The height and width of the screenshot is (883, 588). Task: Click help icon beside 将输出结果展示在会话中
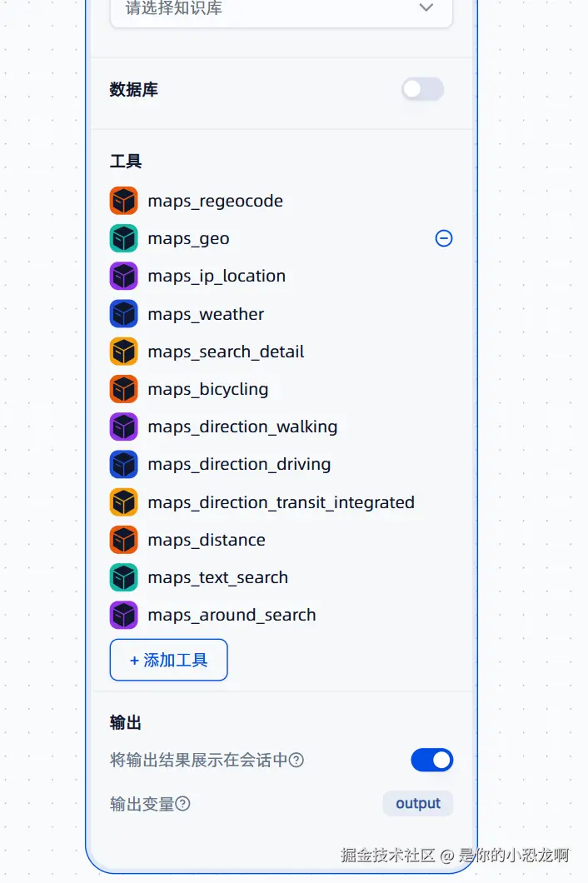[296, 760]
